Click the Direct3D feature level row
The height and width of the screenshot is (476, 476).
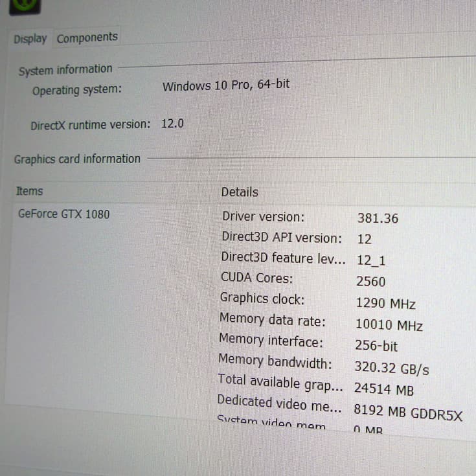tap(304, 259)
